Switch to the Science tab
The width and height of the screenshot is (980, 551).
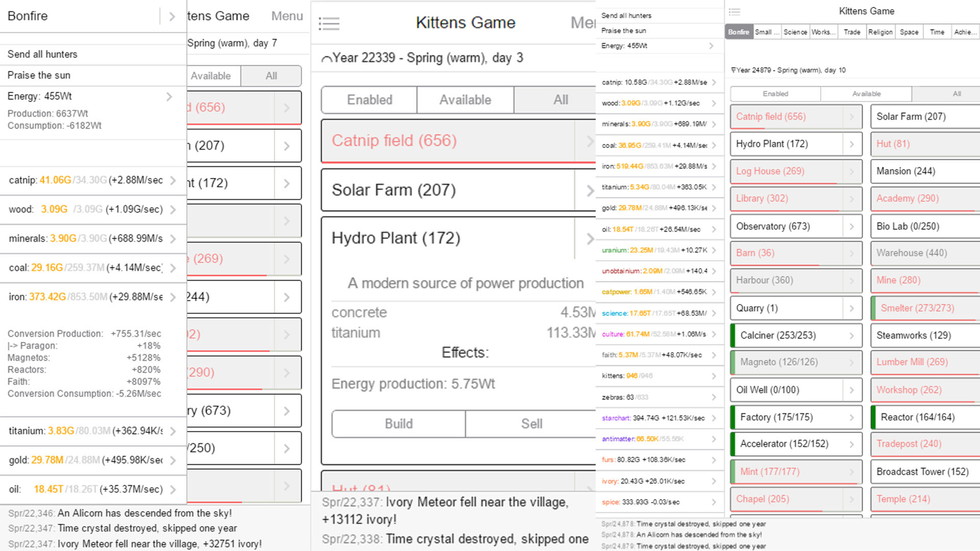[795, 32]
